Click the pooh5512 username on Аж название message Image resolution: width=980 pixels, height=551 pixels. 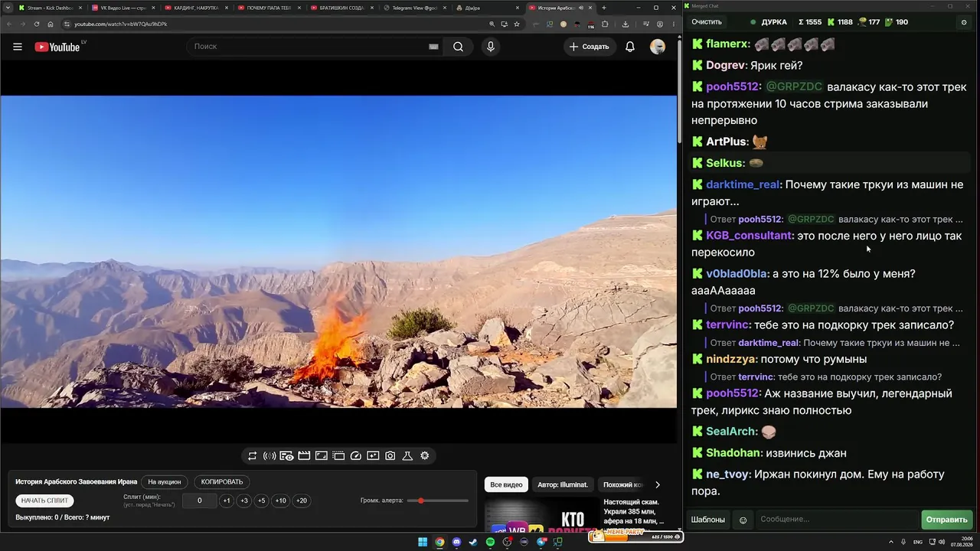pos(732,393)
